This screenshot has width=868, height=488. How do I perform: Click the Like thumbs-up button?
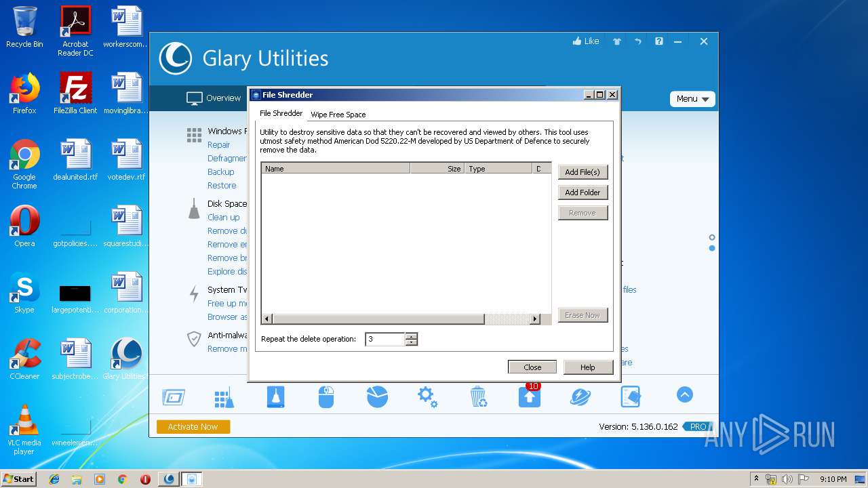click(x=586, y=41)
